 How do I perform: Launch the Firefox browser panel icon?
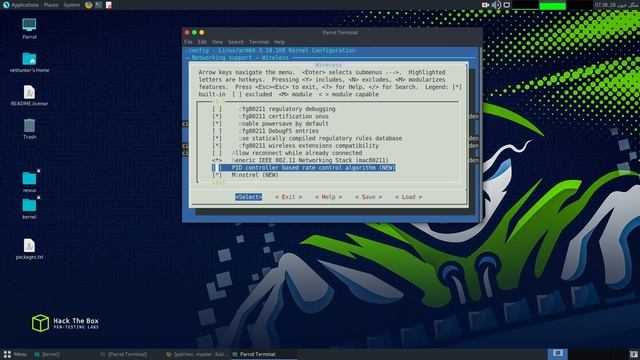[x=89, y=5]
